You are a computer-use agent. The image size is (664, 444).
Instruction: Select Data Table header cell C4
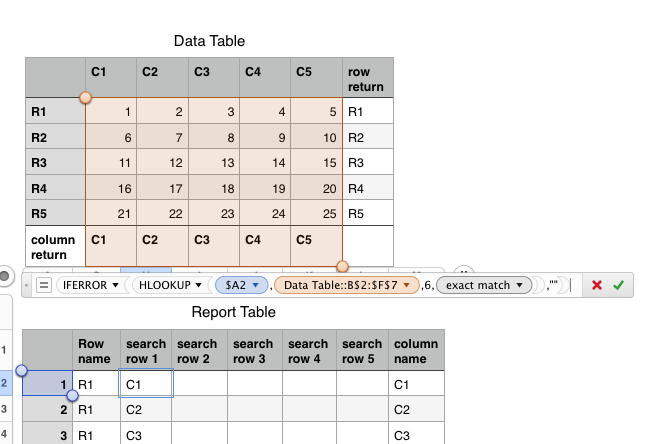[265, 78]
